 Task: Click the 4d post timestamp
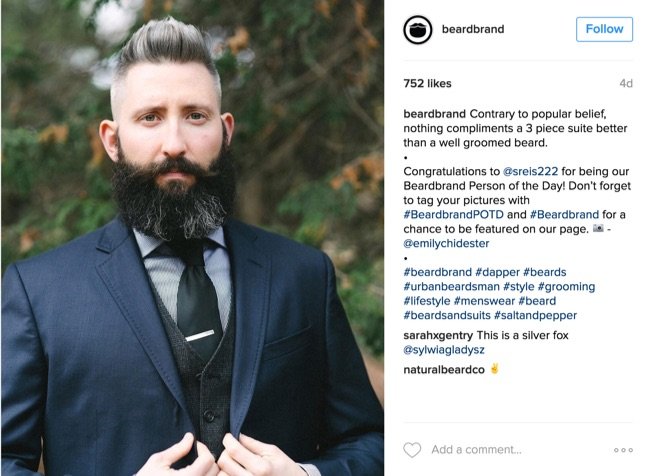coord(626,84)
